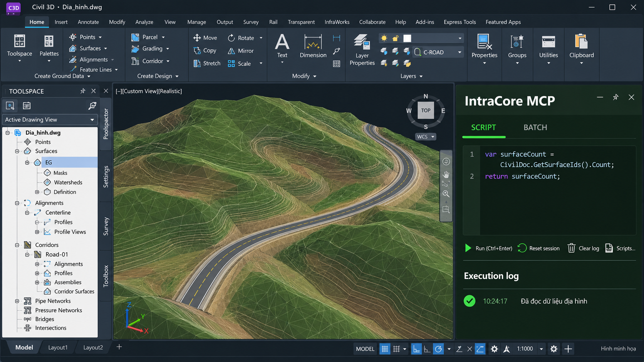This screenshot has width=644, height=362.
Task: Click the Clear log trash icon
Action: 572,248
